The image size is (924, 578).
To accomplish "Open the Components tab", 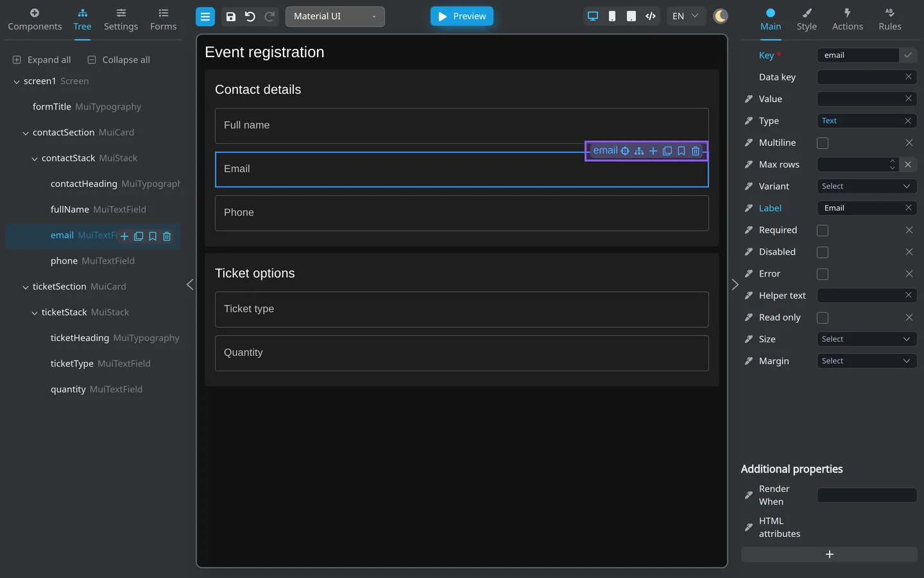I will point(35,20).
